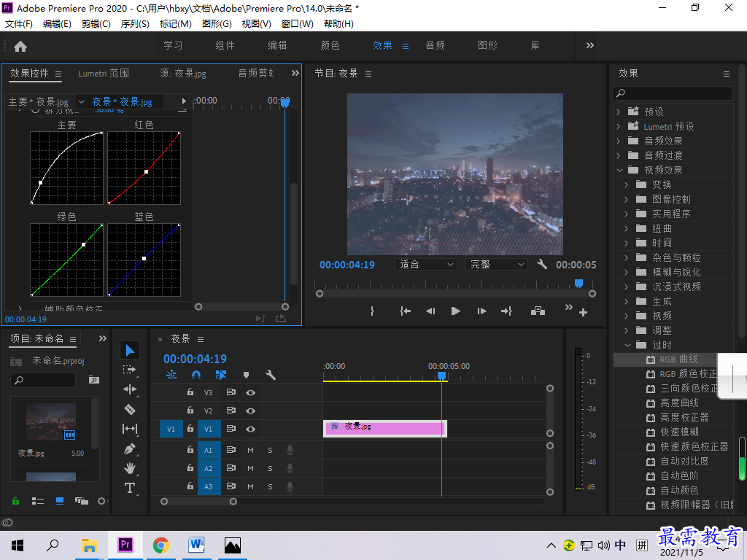This screenshot has width=747, height=560.
Task: Switch to 颜色 workspace tab
Action: 330,45
